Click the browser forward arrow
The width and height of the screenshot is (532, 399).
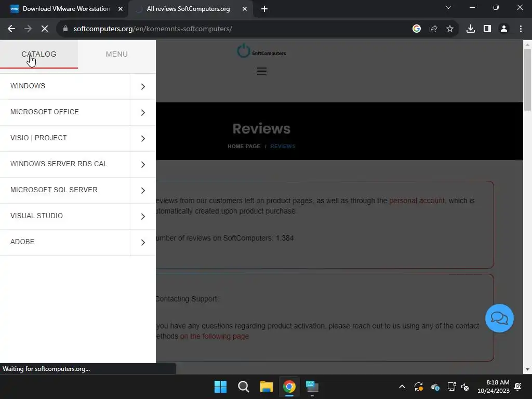pyautogui.click(x=28, y=29)
